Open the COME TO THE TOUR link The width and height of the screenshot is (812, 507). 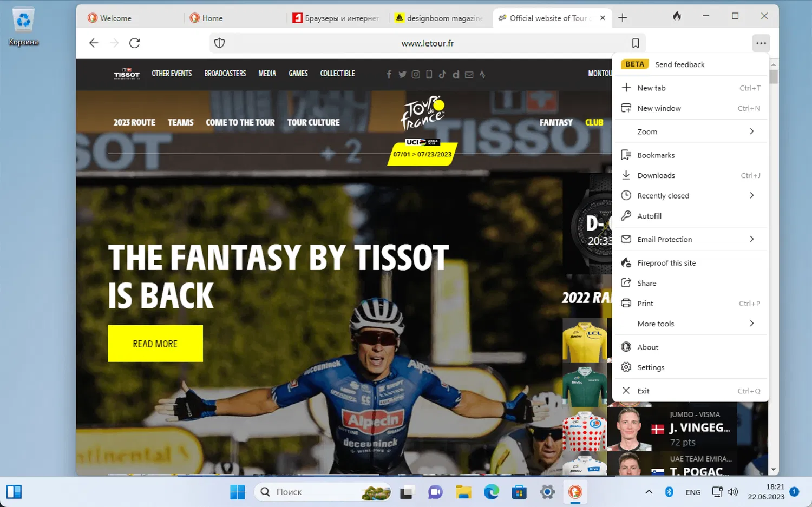(x=240, y=122)
